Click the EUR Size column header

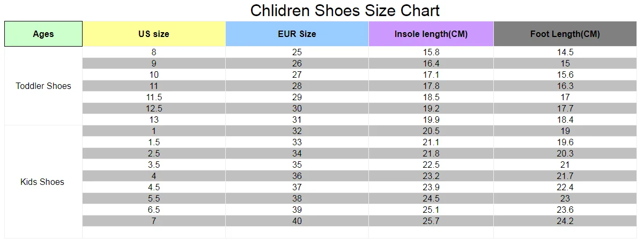tap(297, 34)
